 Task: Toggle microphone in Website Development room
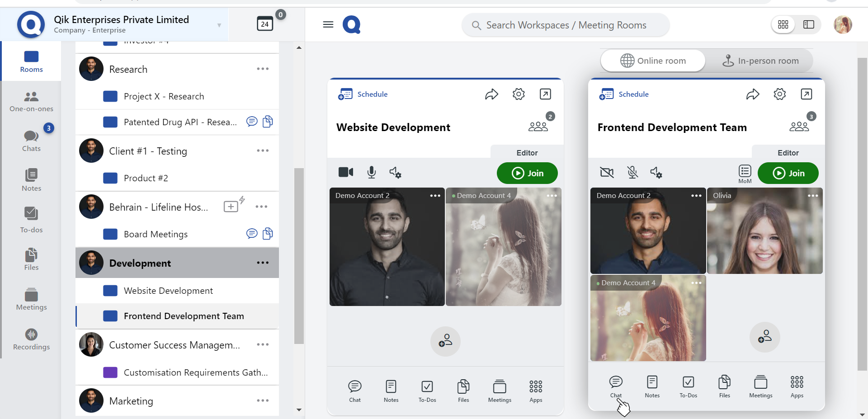(372, 172)
